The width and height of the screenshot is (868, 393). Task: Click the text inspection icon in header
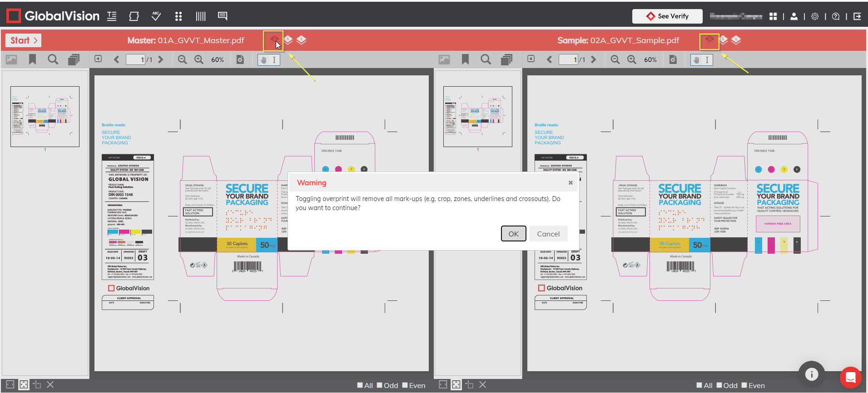(x=112, y=16)
